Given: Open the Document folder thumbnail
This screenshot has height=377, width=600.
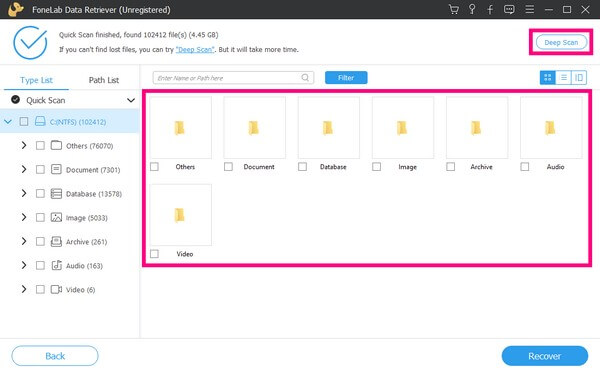Looking at the screenshot, I should pos(254,127).
